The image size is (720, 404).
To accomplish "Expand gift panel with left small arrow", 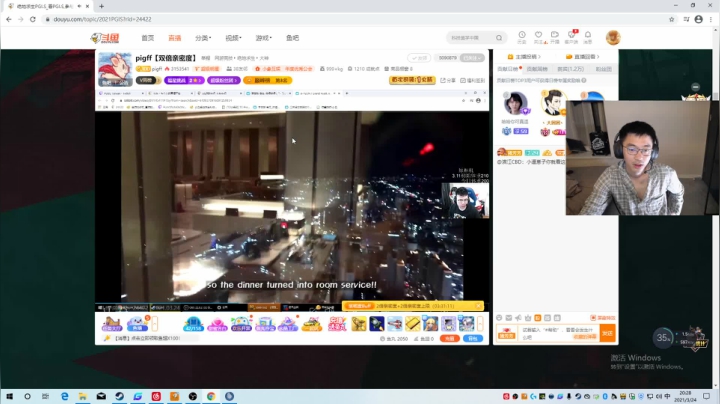I will [x=155, y=324].
